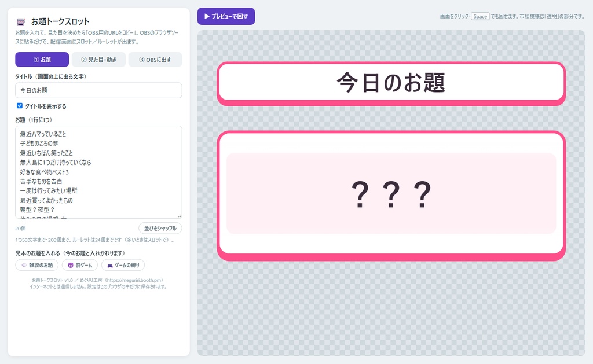Click the 最近買ってよかったもの line
This screenshot has height=364, width=593.
coord(46,200)
